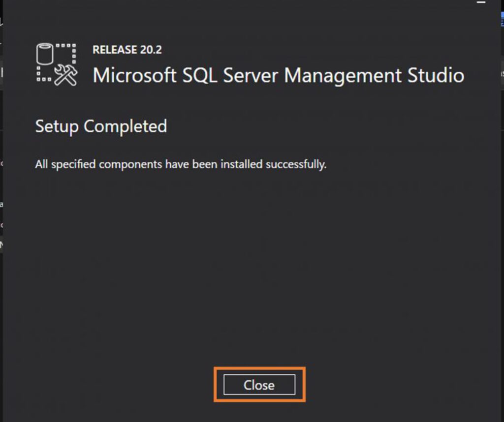Click the version number 20.2
504x422 pixels.
point(151,50)
